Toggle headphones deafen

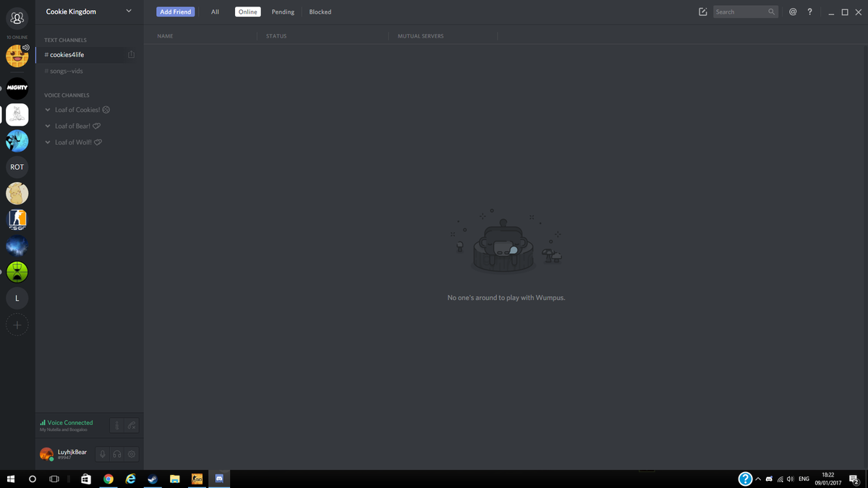[117, 455]
